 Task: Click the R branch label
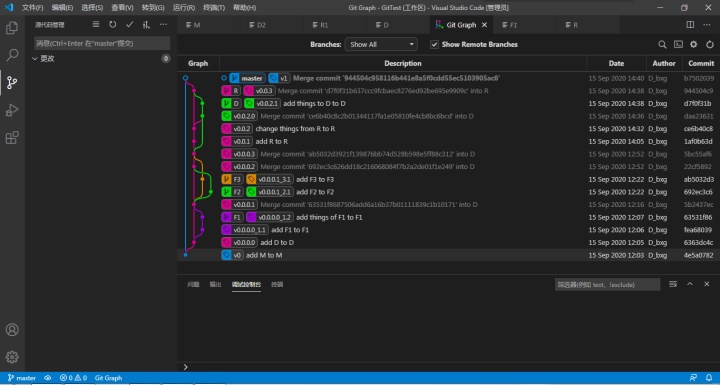tap(231, 91)
